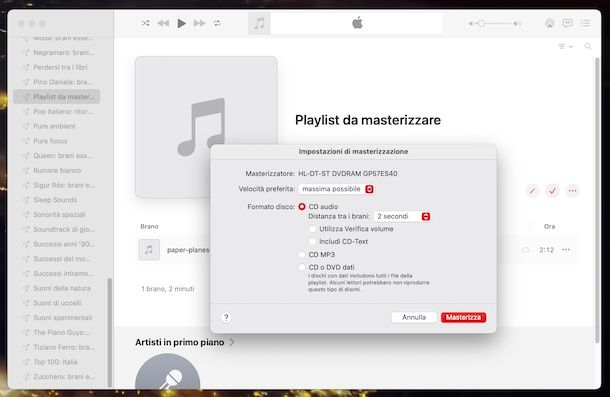Open the Up Next queue list icon
The image size is (610, 397).
pos(585,23)
